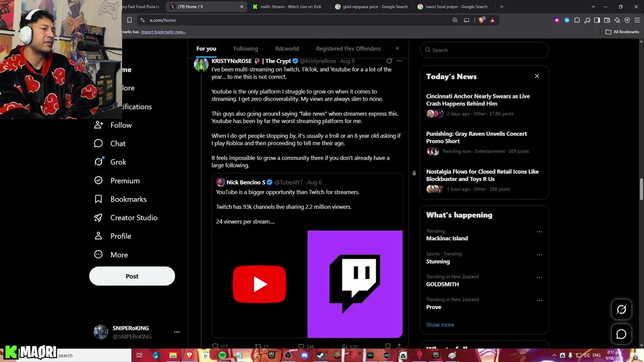
Task: Open the more options on KRISTYNxROSE's post
Action: pyautogui.click(x=399, y=61)
